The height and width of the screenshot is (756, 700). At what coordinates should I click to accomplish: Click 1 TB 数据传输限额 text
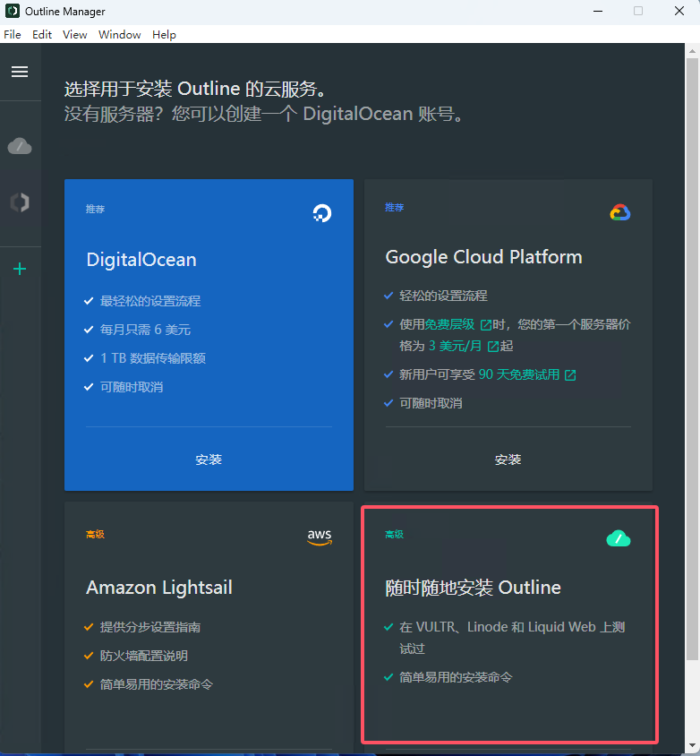click(x=153, y=358)
